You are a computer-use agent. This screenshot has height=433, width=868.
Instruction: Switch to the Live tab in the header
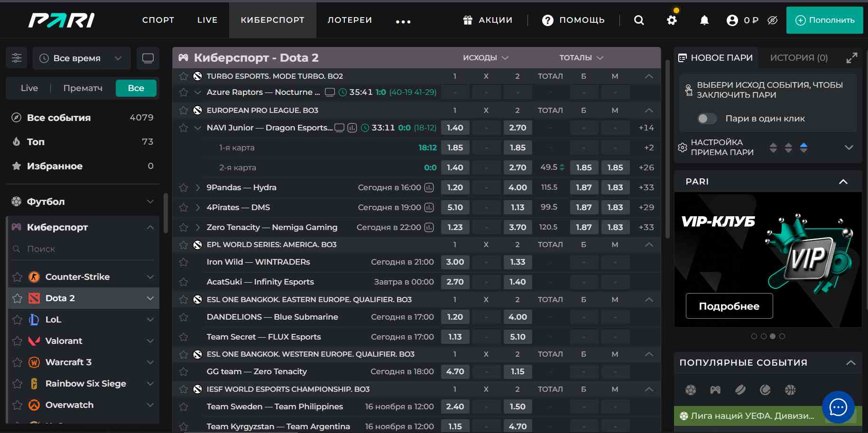pos(207,20)
